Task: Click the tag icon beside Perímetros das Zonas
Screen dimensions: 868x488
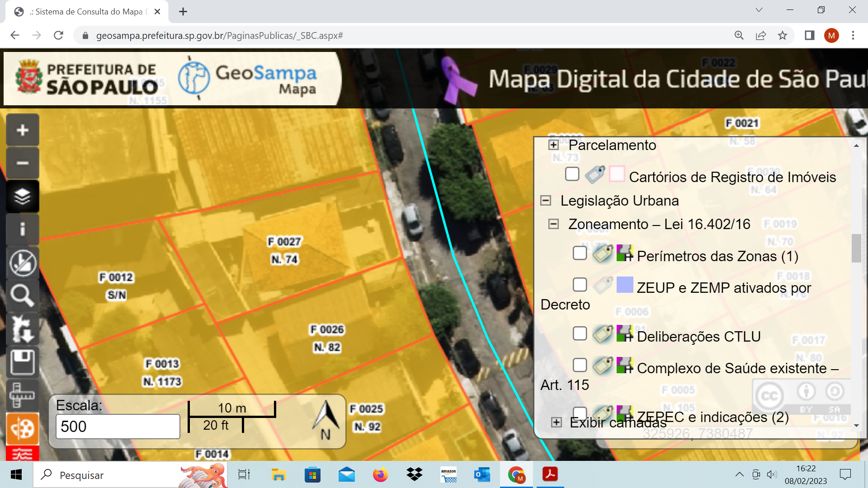Action: click(603, 253)
